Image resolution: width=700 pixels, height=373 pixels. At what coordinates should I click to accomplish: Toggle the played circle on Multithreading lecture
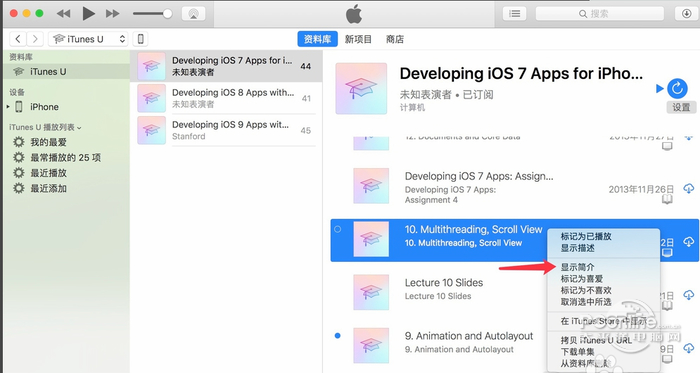pyautogui.click(x=338, y=229)
